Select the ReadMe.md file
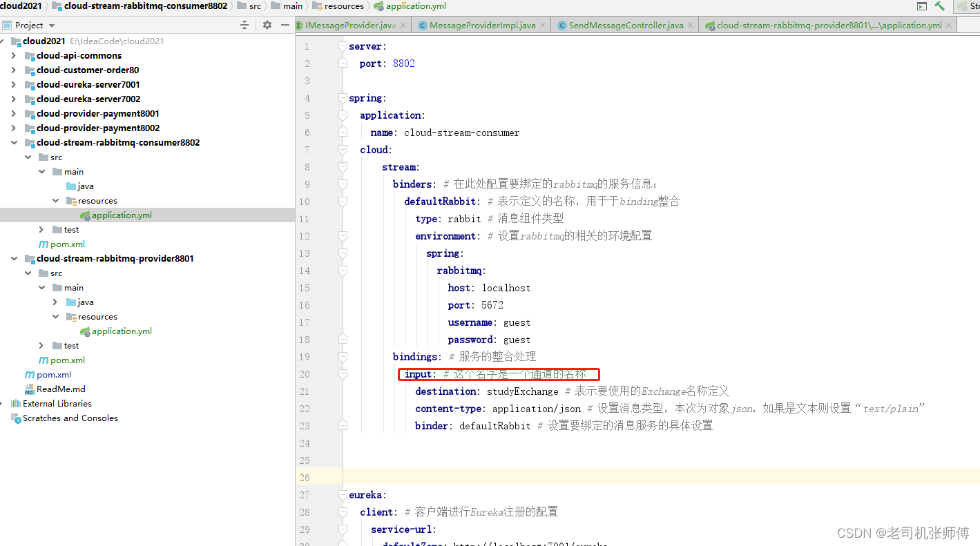The height and width of the screenshot is (546, 980). pos(55,389)
